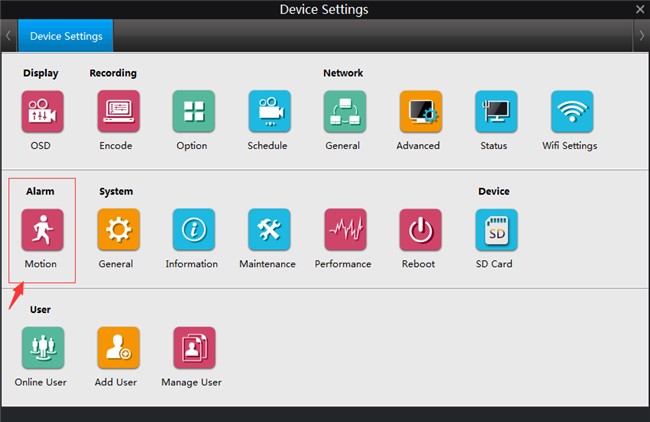The height and width of the screenshot is (422, 650).
Task: Open the Motion alarm icon
Action: tap(42, 230)
